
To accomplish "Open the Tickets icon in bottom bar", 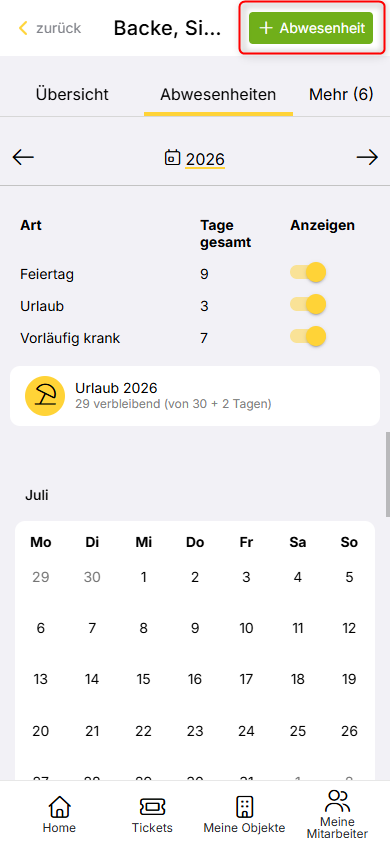I will [x=152, y=807].
